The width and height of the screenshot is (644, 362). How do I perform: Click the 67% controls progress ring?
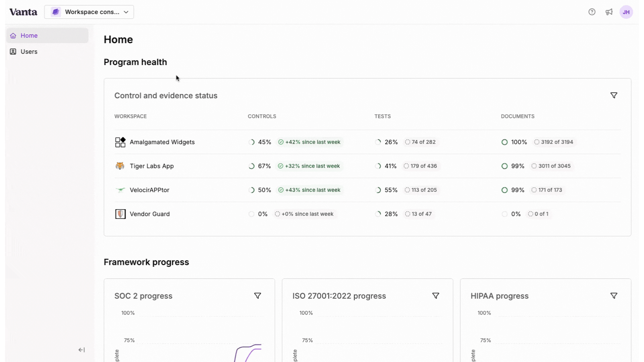[x=252, y=166]
